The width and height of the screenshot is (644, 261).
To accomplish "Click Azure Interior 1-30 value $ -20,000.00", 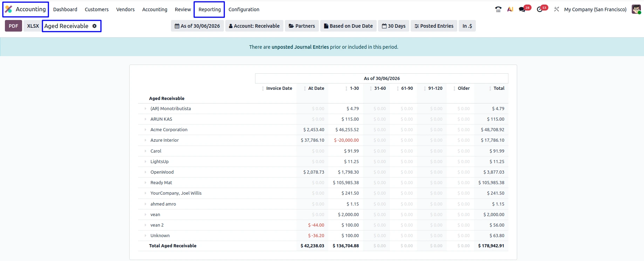I will (x=347, y=140).
